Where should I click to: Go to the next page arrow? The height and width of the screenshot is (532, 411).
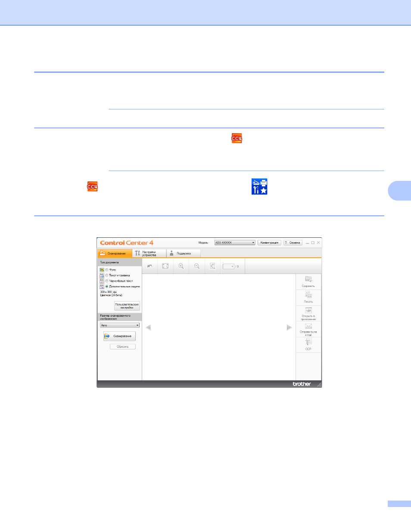coord(289,327)
